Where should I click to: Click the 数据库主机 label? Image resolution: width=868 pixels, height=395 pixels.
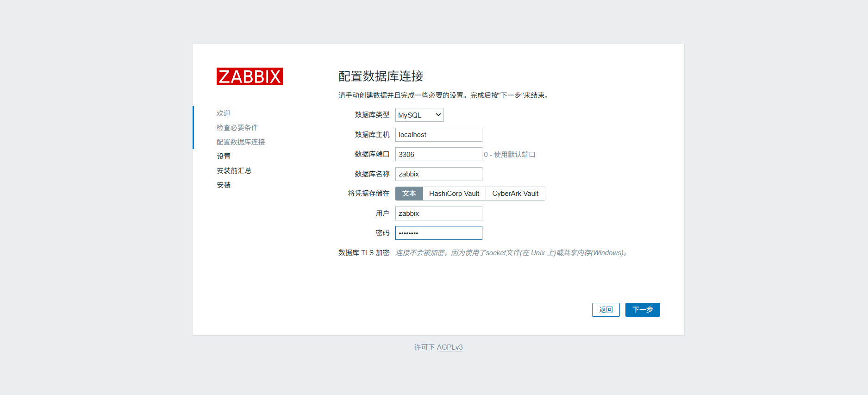pos(372,135)
